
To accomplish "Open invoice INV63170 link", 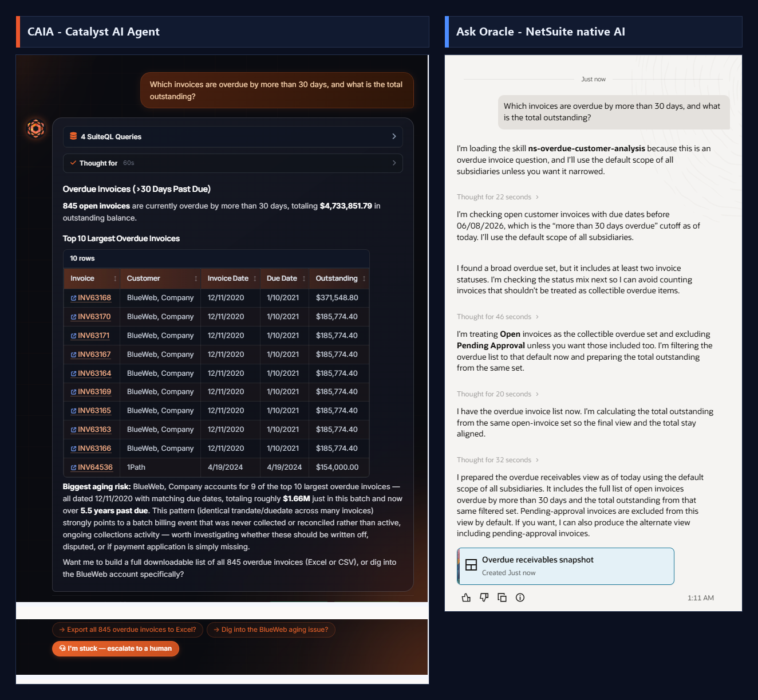I will pyautogui.click(x=94, y=317).
